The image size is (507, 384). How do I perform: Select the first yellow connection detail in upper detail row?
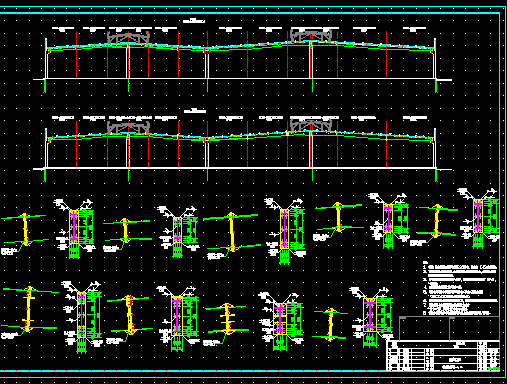click(24, 231)
